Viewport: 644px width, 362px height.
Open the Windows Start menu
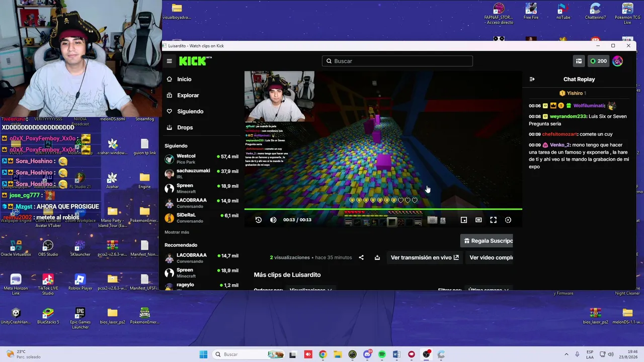coord(203,354)
